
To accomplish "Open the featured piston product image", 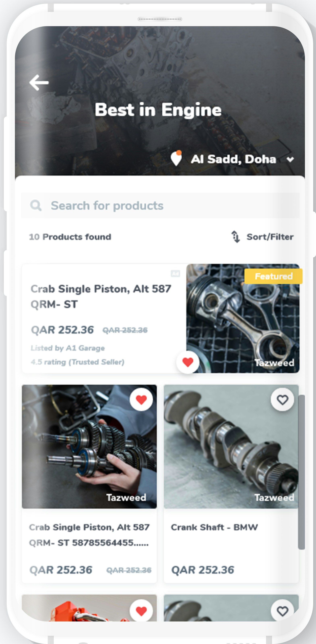I will [243, 319].
